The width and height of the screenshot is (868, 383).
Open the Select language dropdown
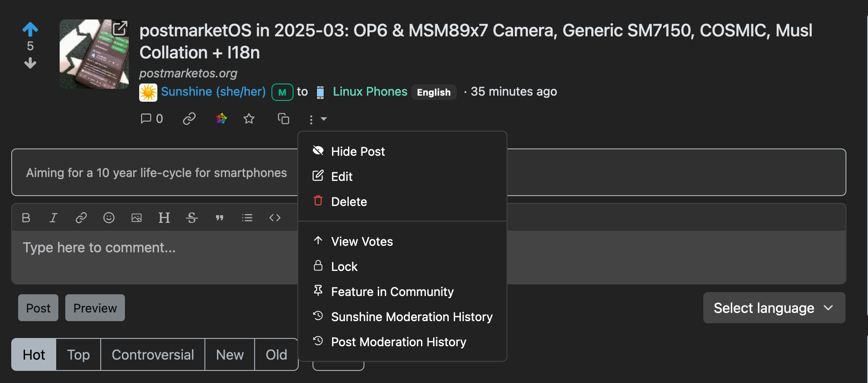pos(774,308)
